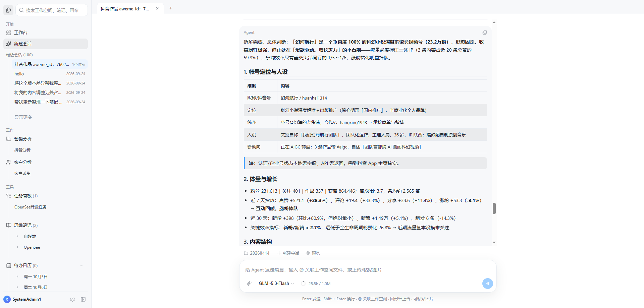Click the copy-pages icon beside the search box
This screenshot has height=308, width=644.
point(8,10)
